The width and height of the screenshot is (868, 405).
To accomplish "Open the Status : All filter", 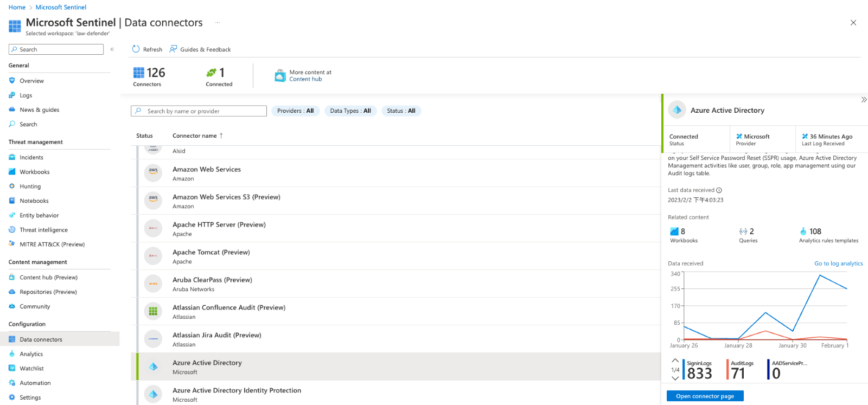I will pyautogui.click(x=401, y=111).
